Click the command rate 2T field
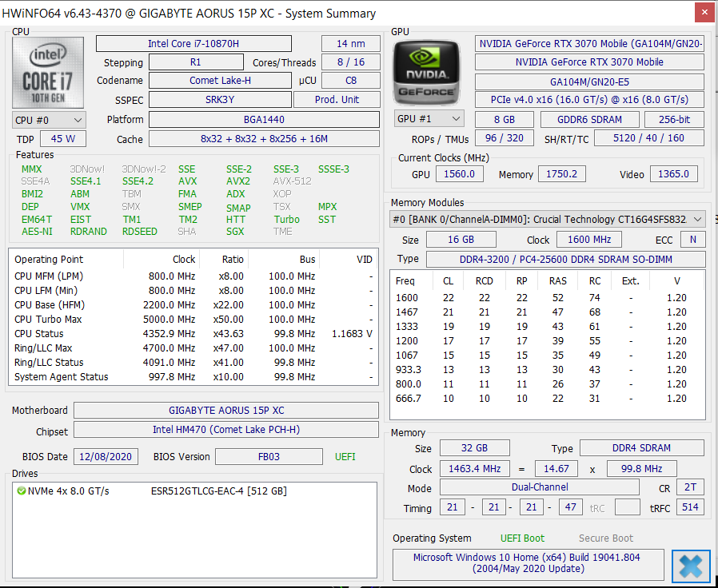The image size is (718, 588). tap(691, 487)
